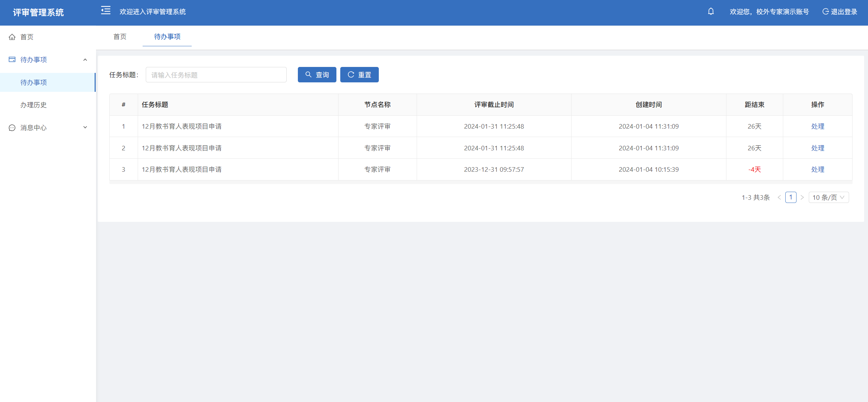Select page 1 in pagination
868x402 pixels.
point(791,197)
